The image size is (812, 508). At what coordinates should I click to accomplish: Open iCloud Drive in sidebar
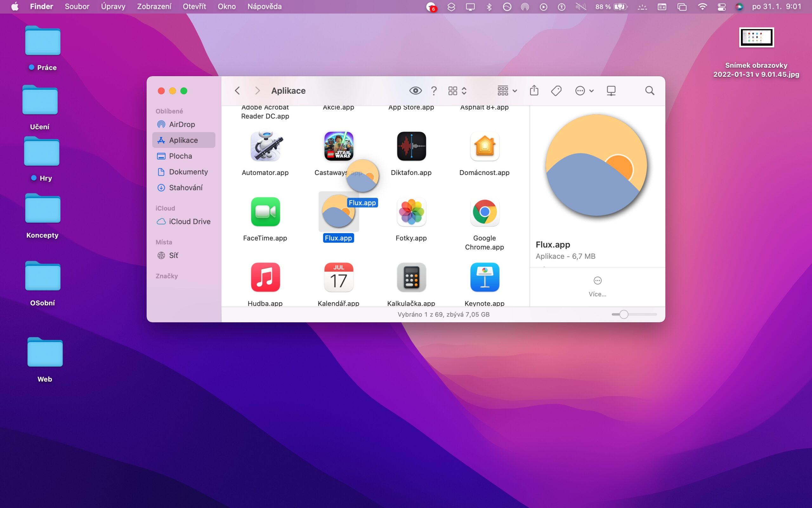tap(184, 221)
